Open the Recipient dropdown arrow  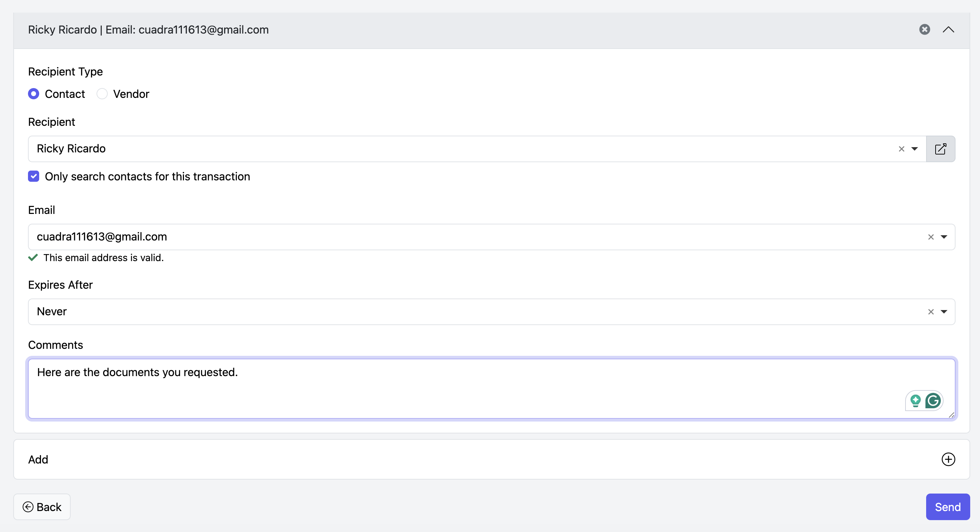(915, 149)
